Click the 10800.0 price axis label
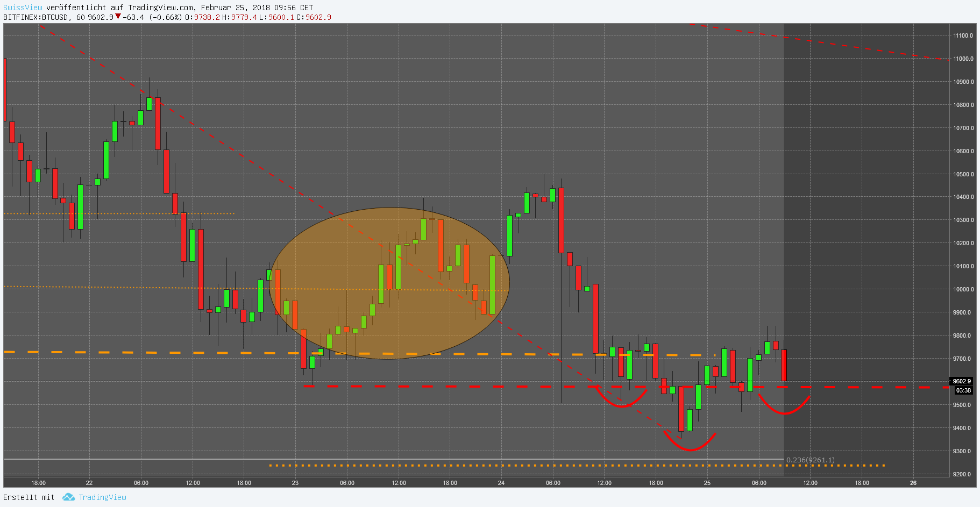 coord(963,105)
